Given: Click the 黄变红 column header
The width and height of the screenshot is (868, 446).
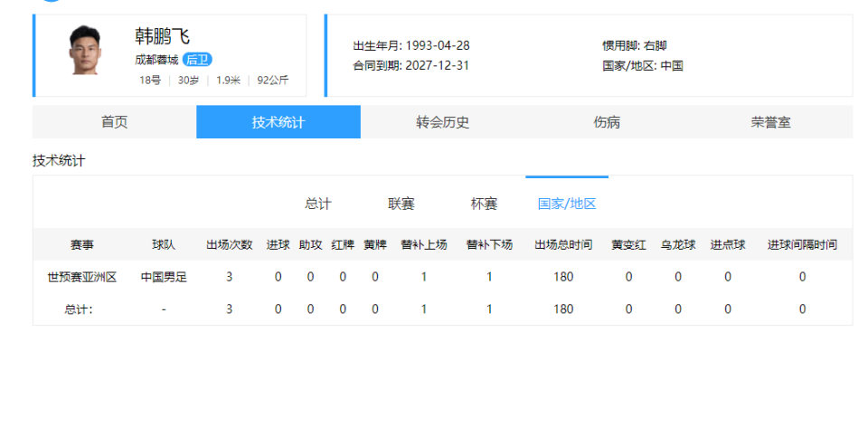Looking at the screenshot, I should pyautogui.click(x=628, y=244).
